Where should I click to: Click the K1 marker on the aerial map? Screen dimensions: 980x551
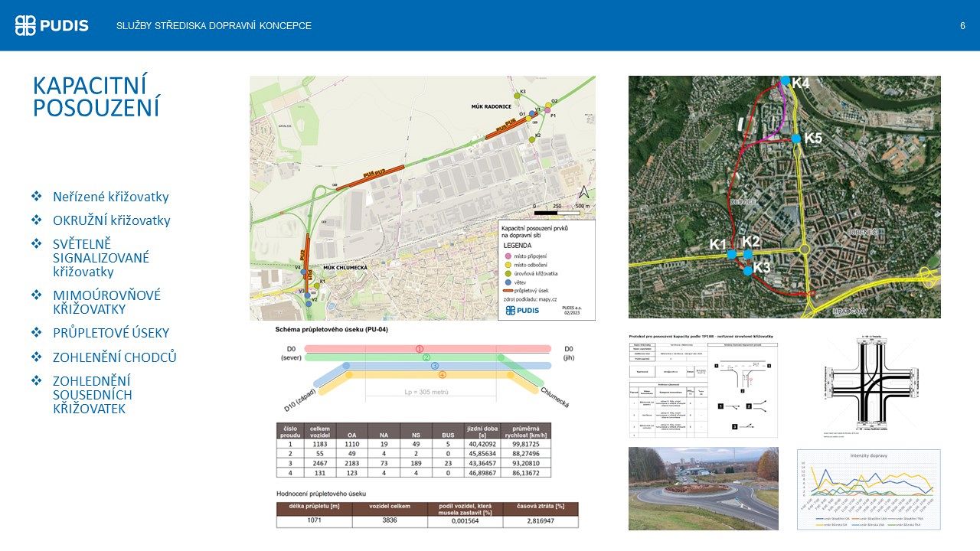[x=732, y=254]
